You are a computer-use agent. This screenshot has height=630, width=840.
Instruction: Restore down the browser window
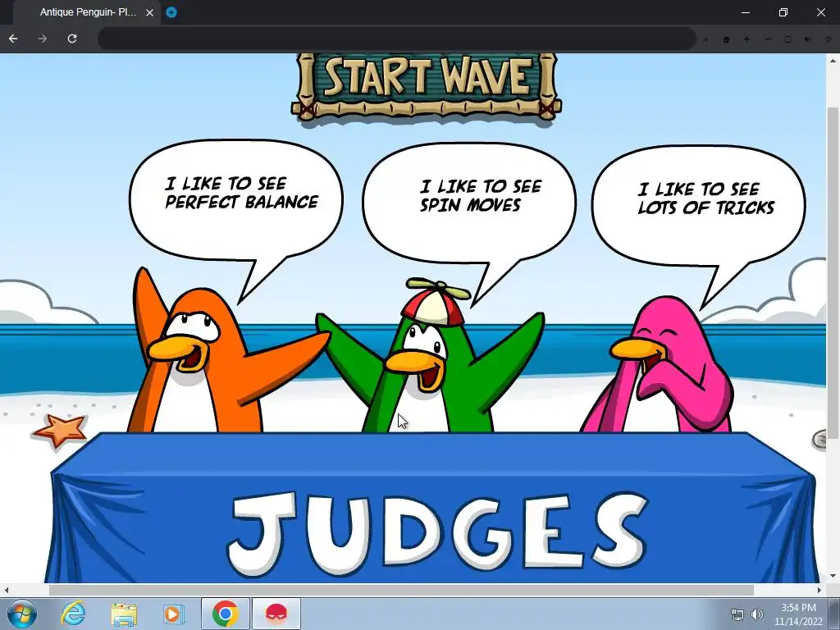[783, 12]
